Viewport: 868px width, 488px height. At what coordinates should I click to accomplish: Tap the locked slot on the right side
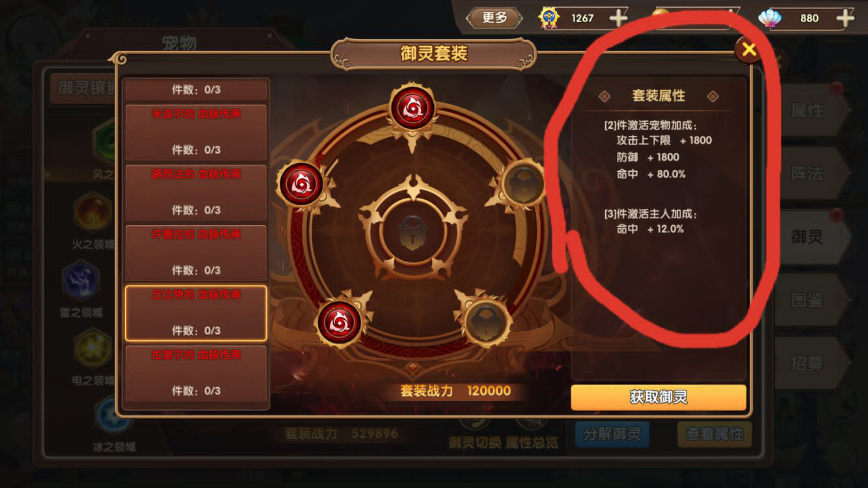click(525, 184)
